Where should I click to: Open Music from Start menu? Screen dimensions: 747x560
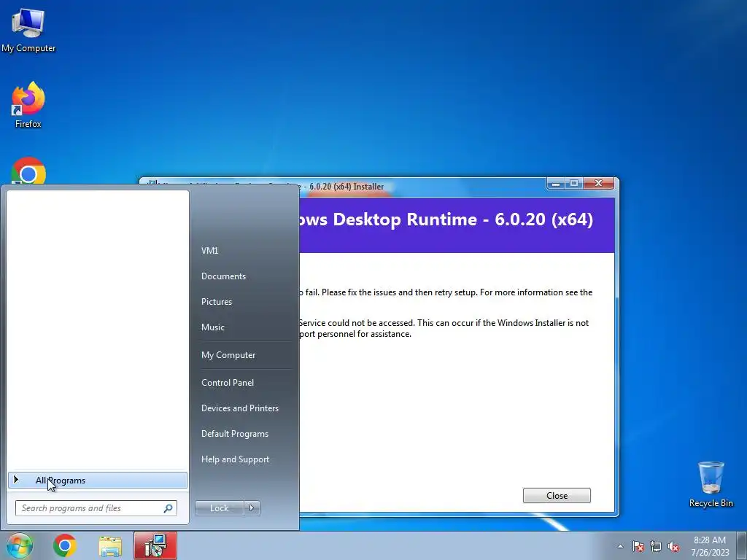(x=213, y=327)
